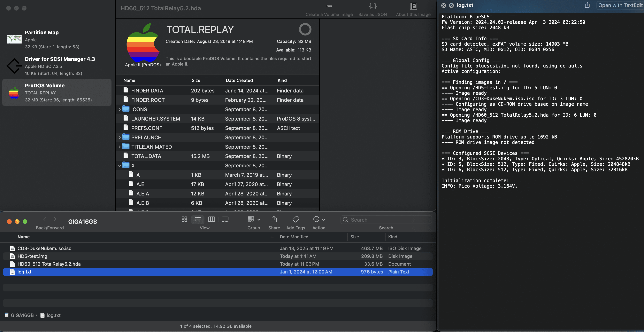
Task: Sort Finder list by Kind column
Action: (x=393, y=237)
